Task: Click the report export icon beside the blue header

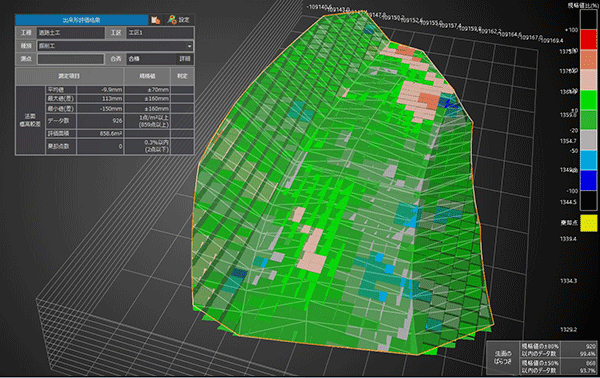Action: [155, 20]
